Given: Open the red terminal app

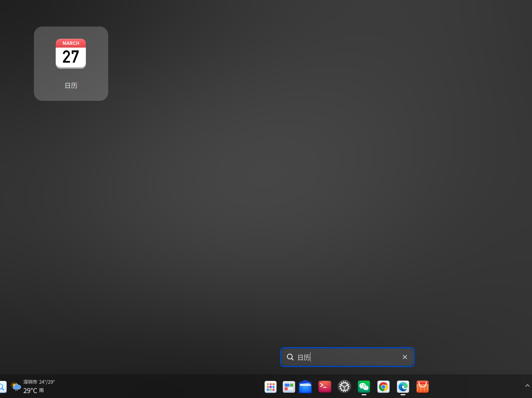Looking at the screenshot, I should (325, 387).
